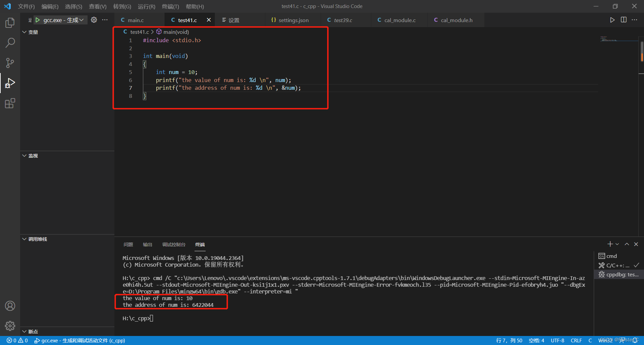Run the C file with top-right play icon
This screenshot has width=644, height=345.
point(612,20)
